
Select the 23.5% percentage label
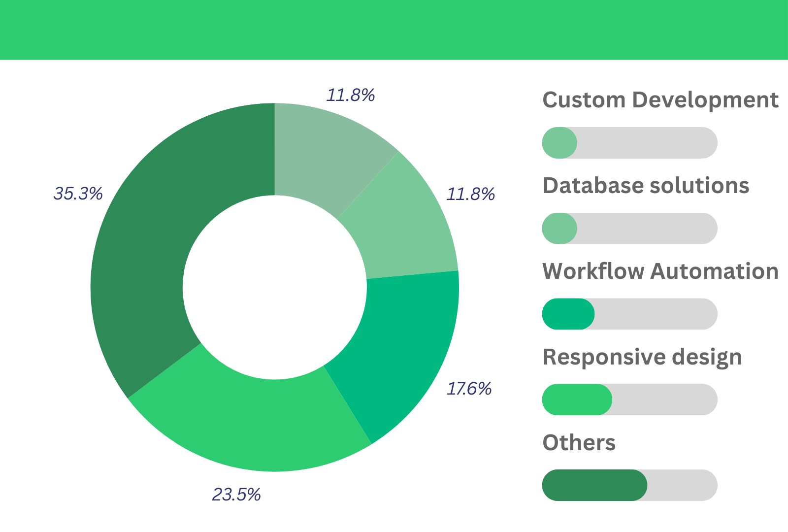point(236,494)
